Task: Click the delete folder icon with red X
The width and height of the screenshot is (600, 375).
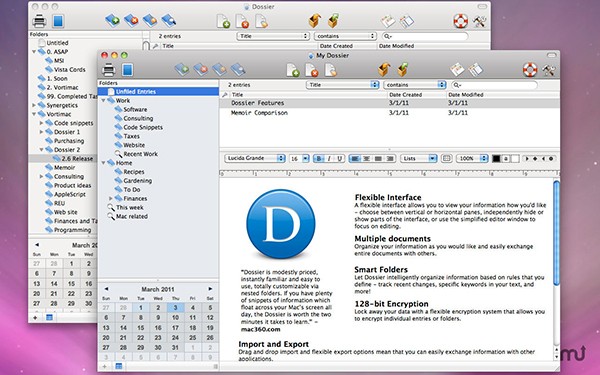Action: [201, 70]
